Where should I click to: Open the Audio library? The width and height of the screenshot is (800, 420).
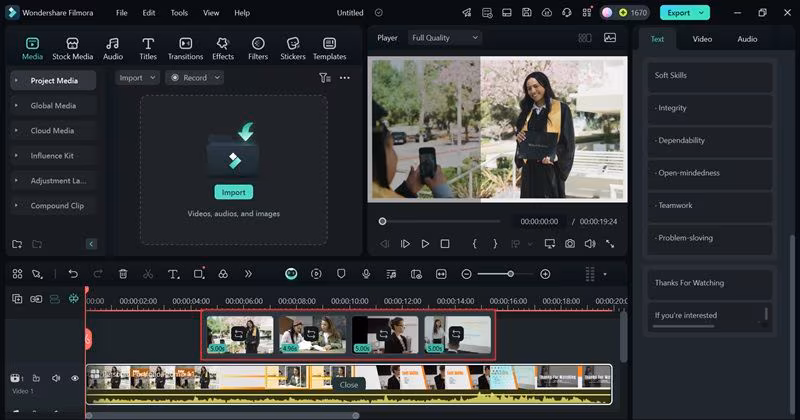(113, 49)
